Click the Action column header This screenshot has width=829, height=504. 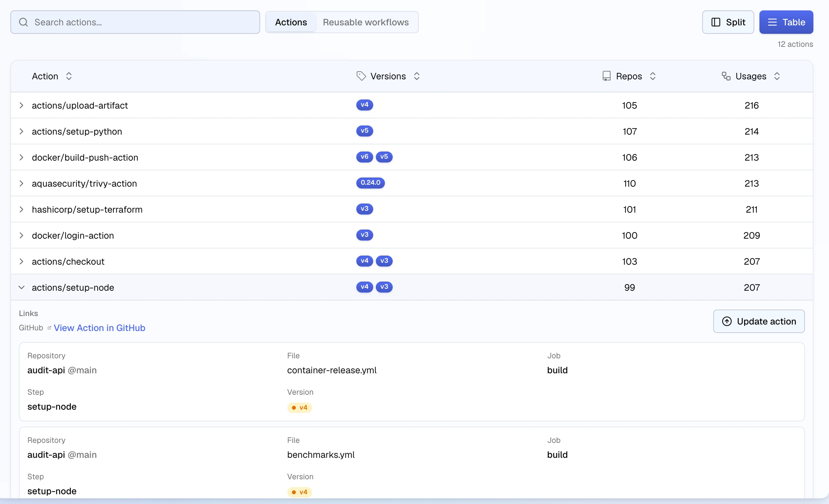(x=45, y=76)
